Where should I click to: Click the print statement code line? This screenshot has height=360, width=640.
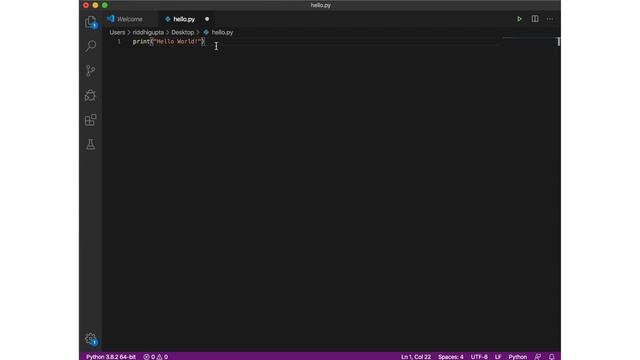pyautogui.click(x=169, y=42)
